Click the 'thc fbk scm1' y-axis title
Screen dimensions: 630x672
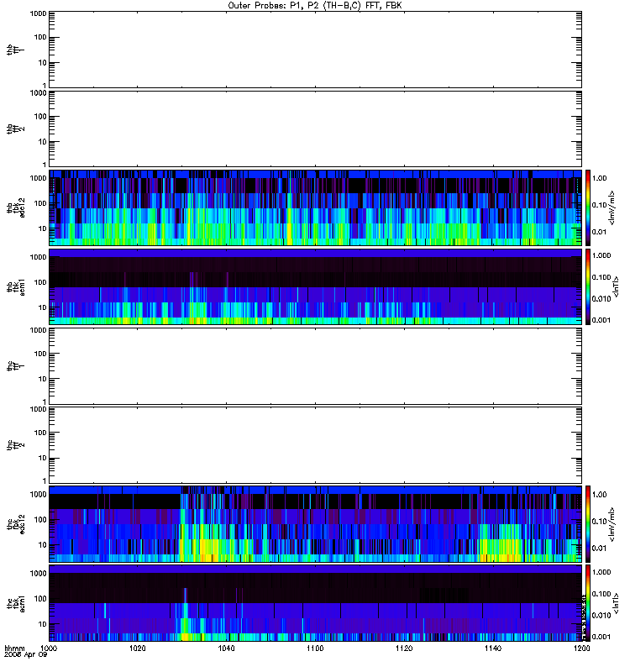point(16,603)
